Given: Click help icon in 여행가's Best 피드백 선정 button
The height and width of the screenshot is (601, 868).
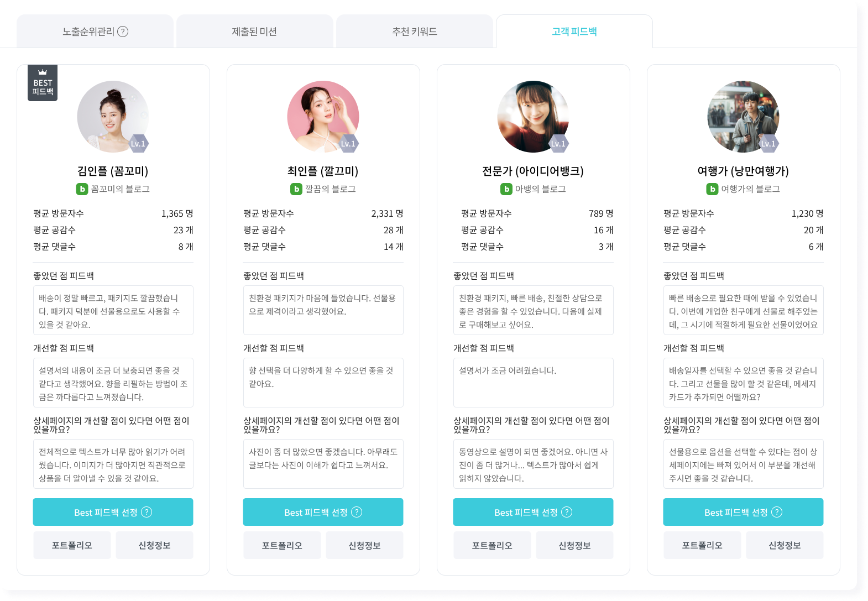Looking at the screenshot, I should point(777,512).
